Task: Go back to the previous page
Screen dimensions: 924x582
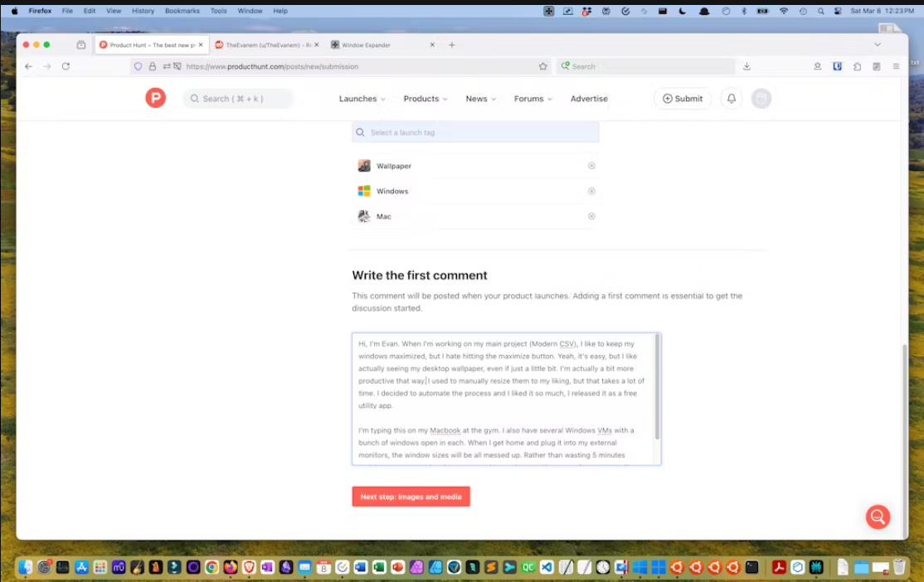Action: coord(29,66)
